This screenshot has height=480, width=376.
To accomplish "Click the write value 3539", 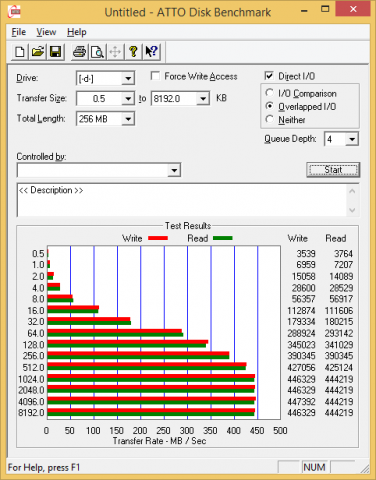I will pyautogui.click(x=306, y=254).
